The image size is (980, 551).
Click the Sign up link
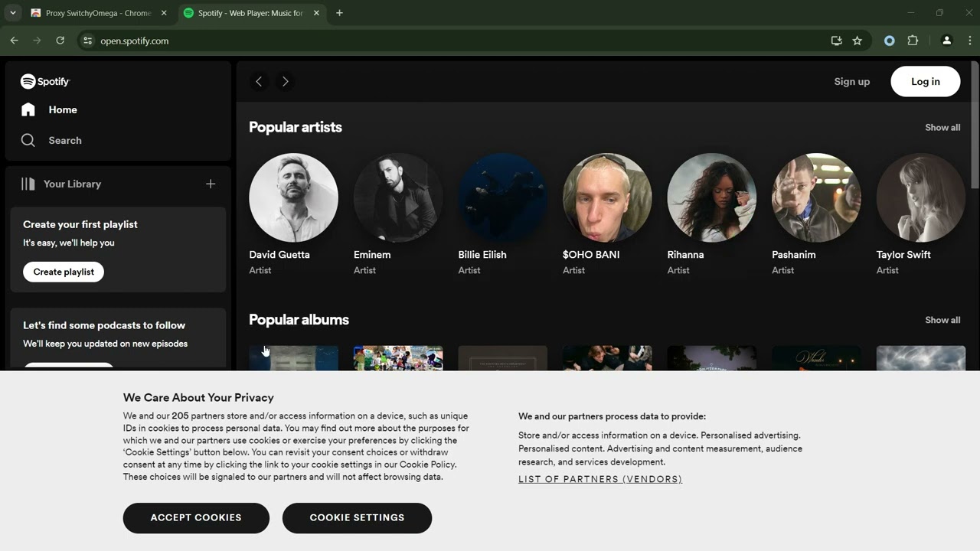click(852, 81)
